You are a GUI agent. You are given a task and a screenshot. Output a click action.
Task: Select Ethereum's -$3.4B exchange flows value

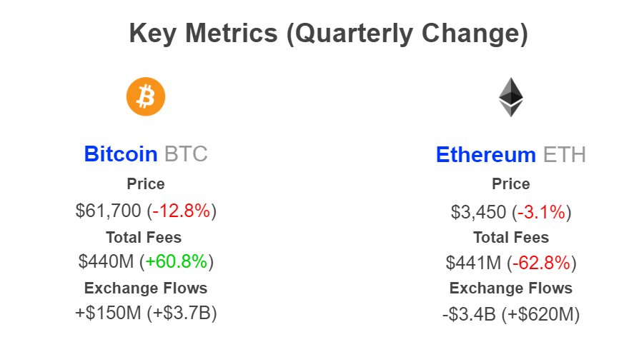pyautogui.click(x=470, y=313)
